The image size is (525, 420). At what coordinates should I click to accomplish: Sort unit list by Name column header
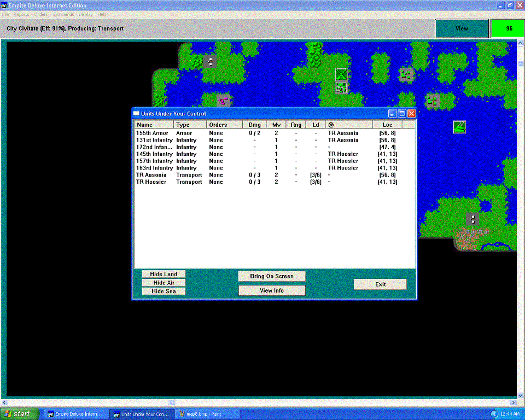[154, 125]
